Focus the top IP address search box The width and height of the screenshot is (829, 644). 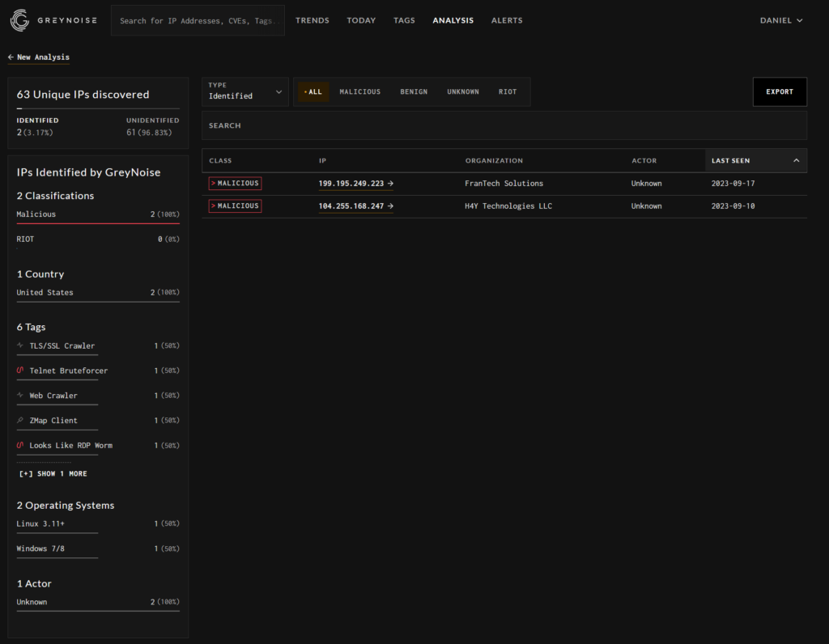pos(198,20)
